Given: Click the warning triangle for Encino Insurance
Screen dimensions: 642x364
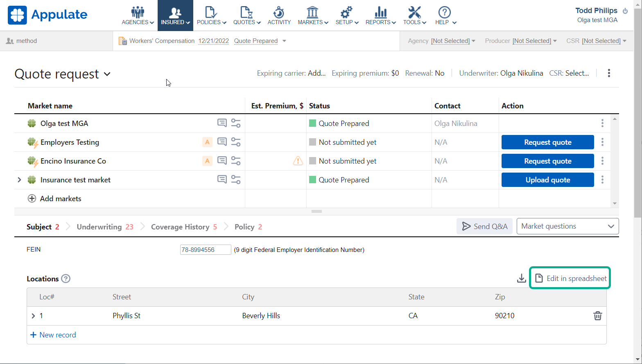Looking at the screenshot, I should click(x=298, y=161).
